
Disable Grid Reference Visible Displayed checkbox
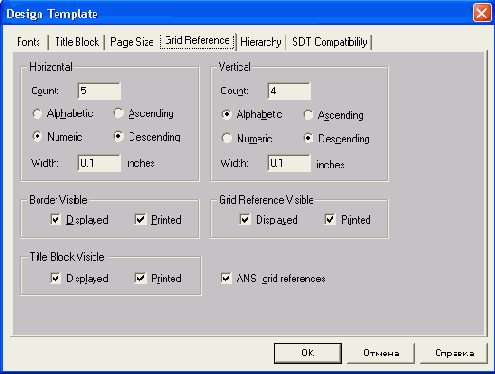pos(245,220)
